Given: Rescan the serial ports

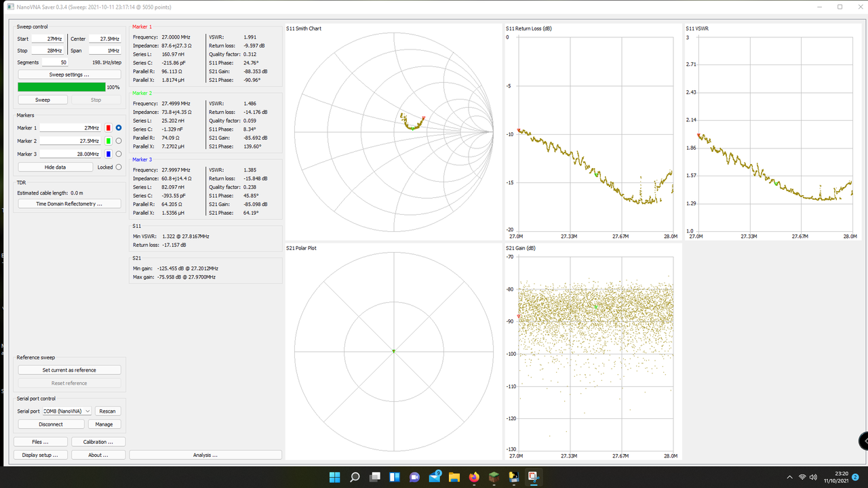Looking at the screenshot, I should click(107, 411).
